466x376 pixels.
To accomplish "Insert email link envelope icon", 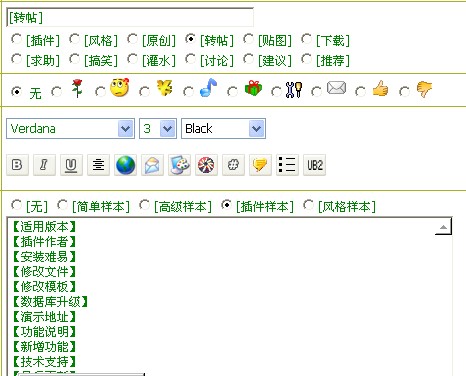I will (152, 165).
